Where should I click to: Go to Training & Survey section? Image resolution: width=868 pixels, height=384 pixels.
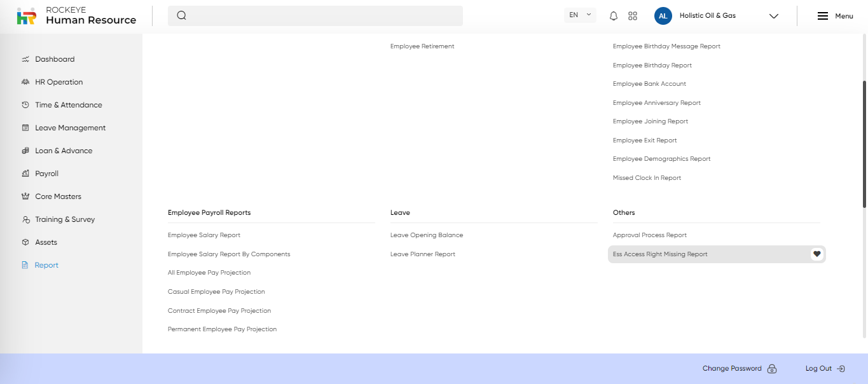point(65,219)
